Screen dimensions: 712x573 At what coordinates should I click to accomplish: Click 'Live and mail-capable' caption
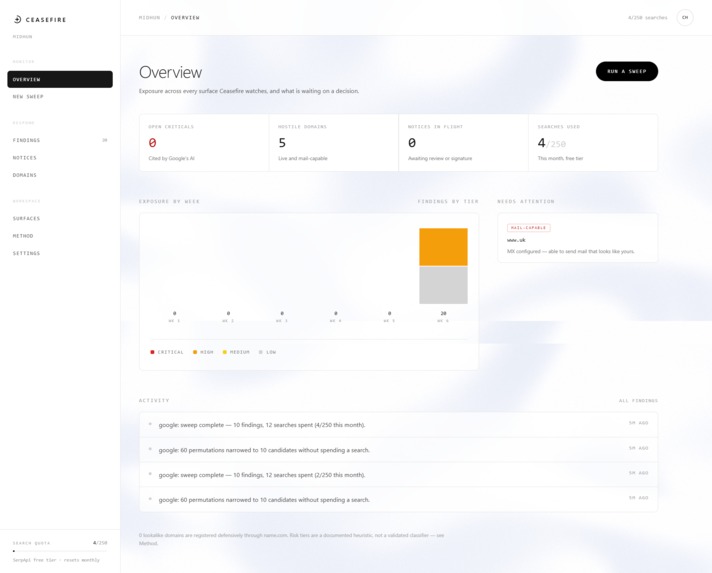pyautogui.click(x=302, y=158)
